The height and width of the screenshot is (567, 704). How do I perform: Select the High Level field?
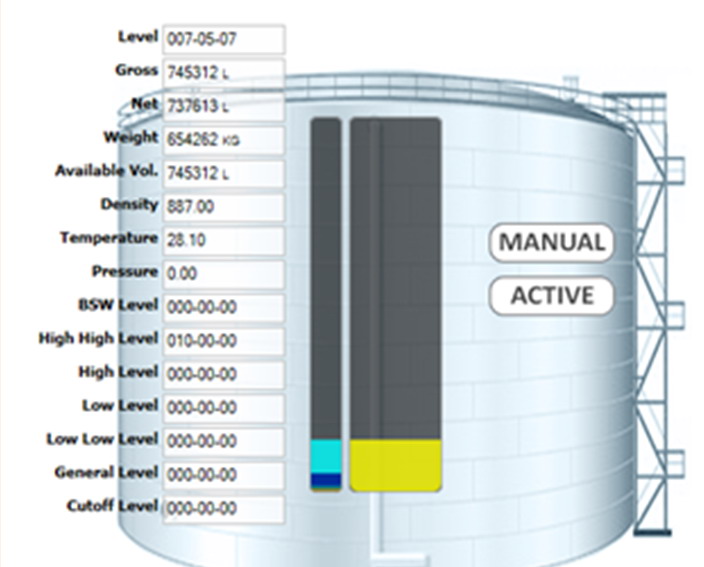point(223,374)
